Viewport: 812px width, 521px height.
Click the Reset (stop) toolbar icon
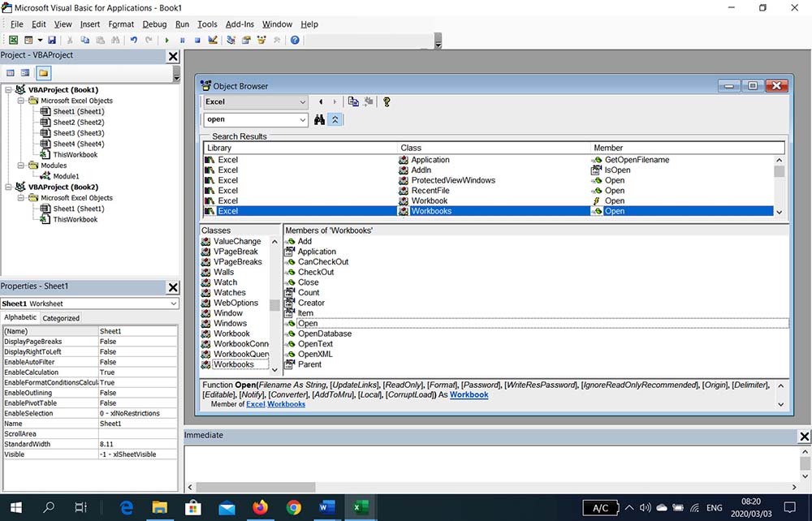tap(197, 40)
